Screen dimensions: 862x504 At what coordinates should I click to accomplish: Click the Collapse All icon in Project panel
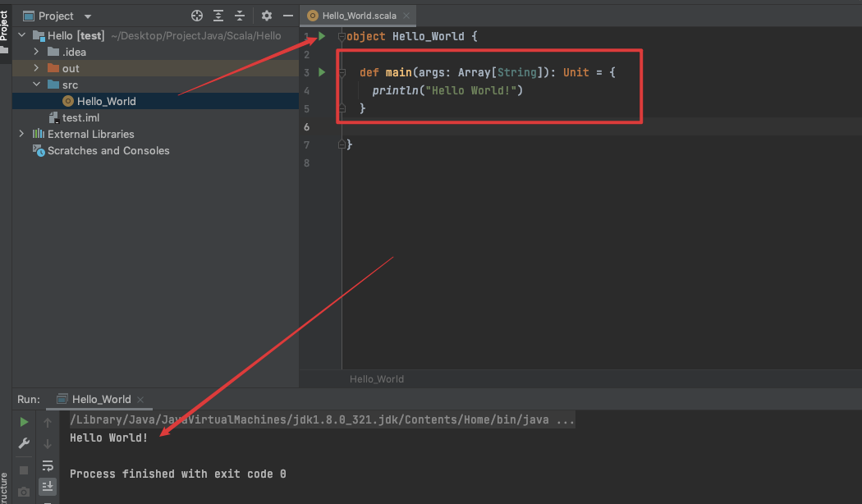pyautogui.click(x=240, y=16)
